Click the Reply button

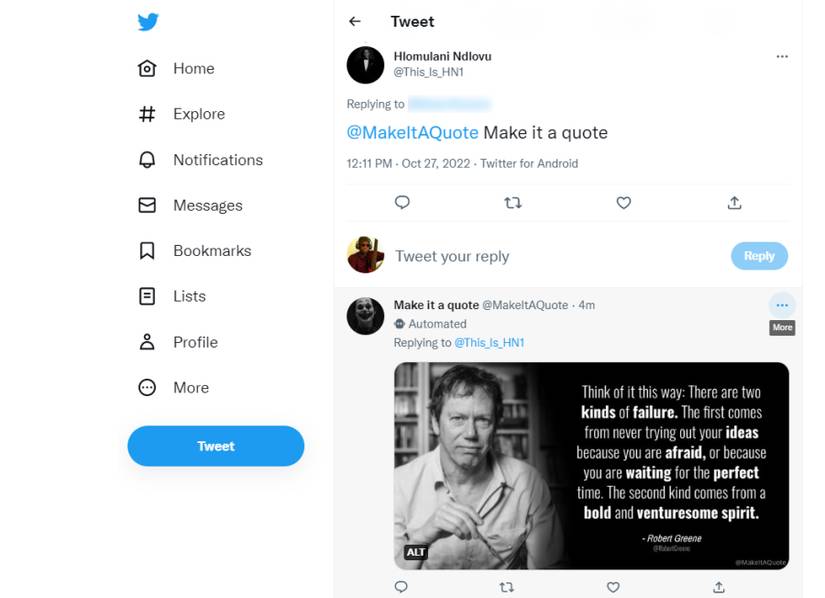point(759,256)
